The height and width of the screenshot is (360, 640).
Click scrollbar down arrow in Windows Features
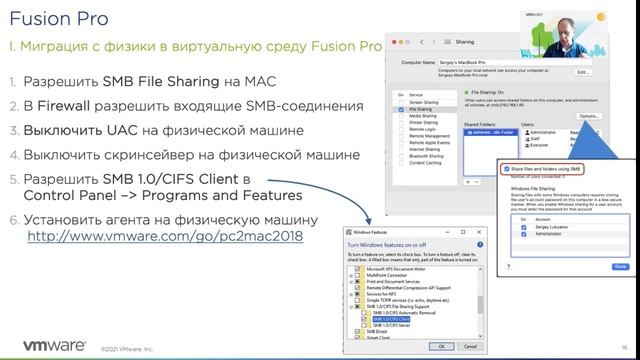(x=480, y=336)
